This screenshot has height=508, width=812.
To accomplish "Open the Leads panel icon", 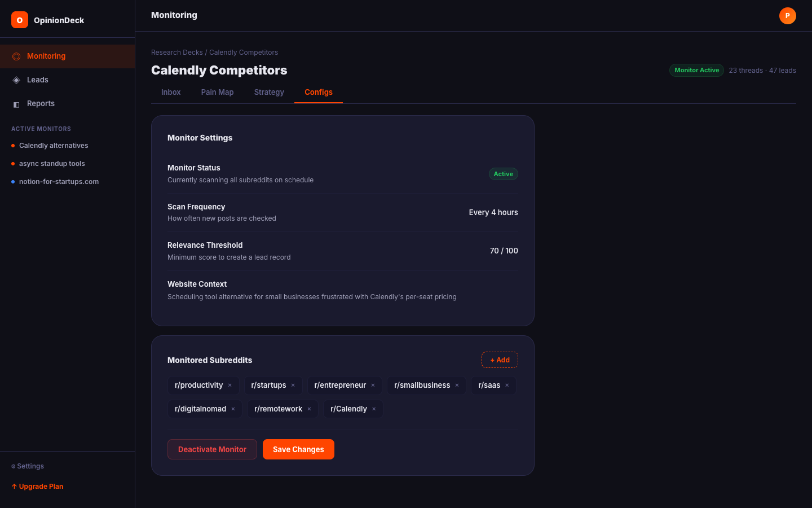I will click(16, 80).
